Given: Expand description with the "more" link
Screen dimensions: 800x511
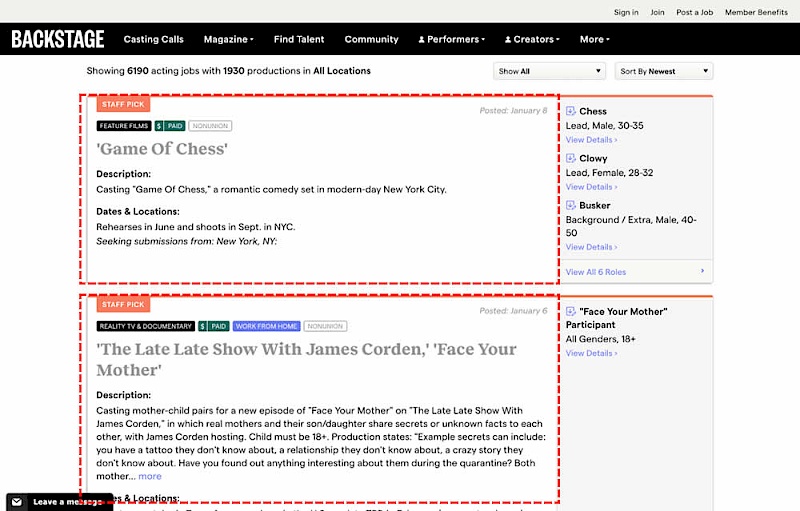Looking at the screenshot, I should [x=149, y=476].
